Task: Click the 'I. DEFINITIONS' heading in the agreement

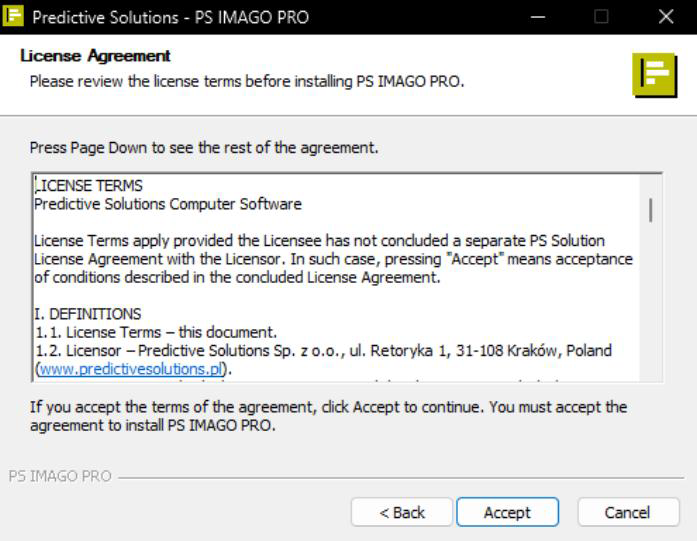Action: tap(88, 314)
